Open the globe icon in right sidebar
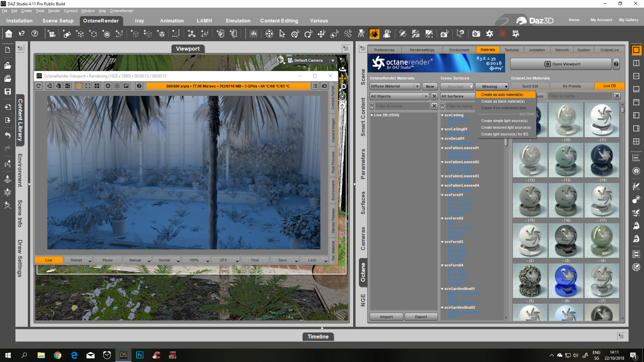 click(636, 267)
